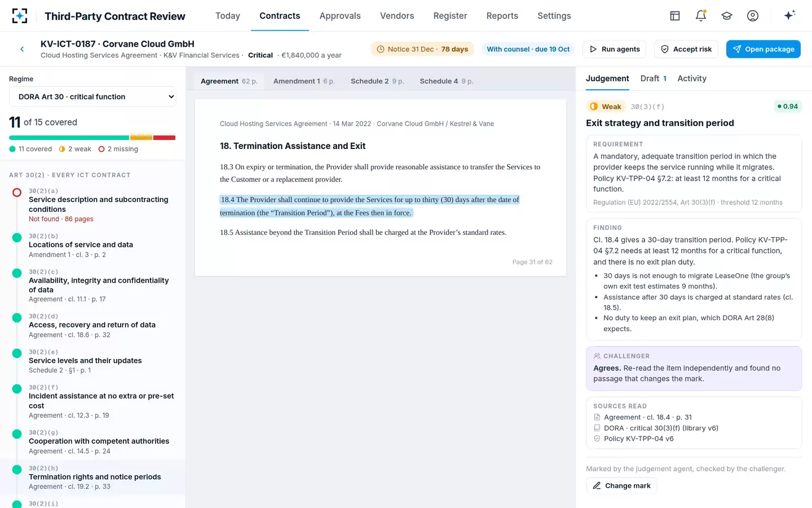Click the coverage progress bar

coord(92,138)
